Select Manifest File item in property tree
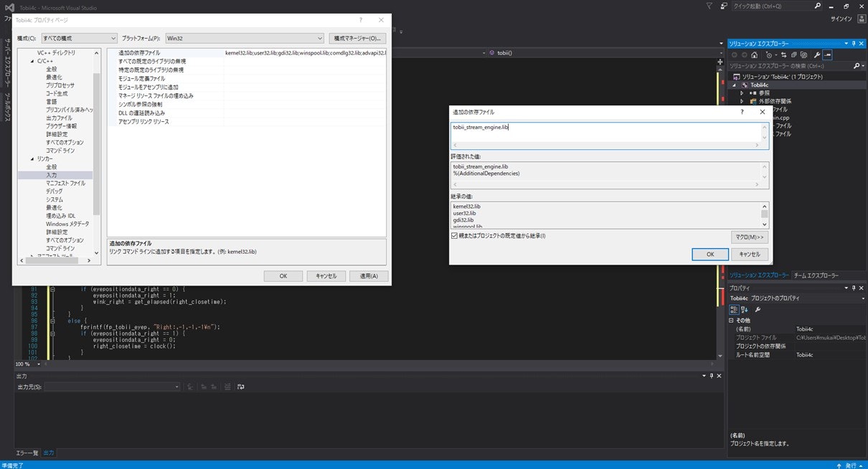 coord(66,183)
